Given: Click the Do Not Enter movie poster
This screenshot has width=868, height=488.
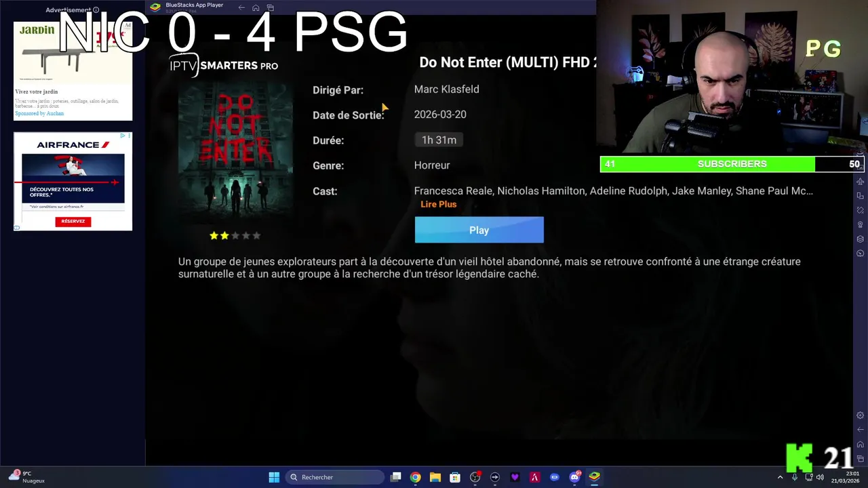Looking at the screenshot, I should [235, 152].
